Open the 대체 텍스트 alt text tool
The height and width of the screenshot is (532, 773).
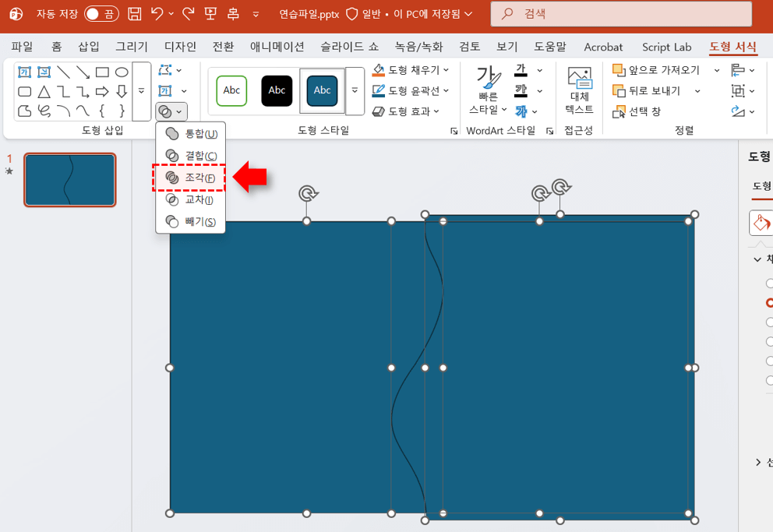[x=579, y=91]
